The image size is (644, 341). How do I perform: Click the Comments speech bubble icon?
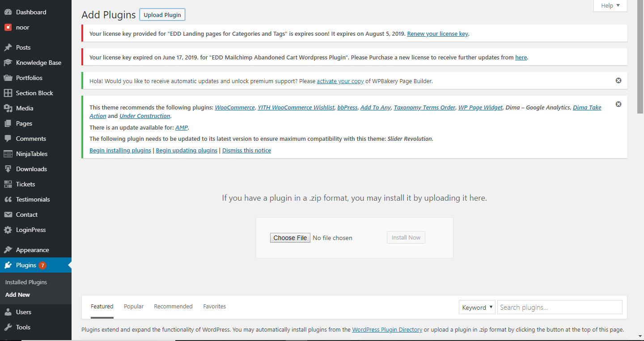(8, 139)
